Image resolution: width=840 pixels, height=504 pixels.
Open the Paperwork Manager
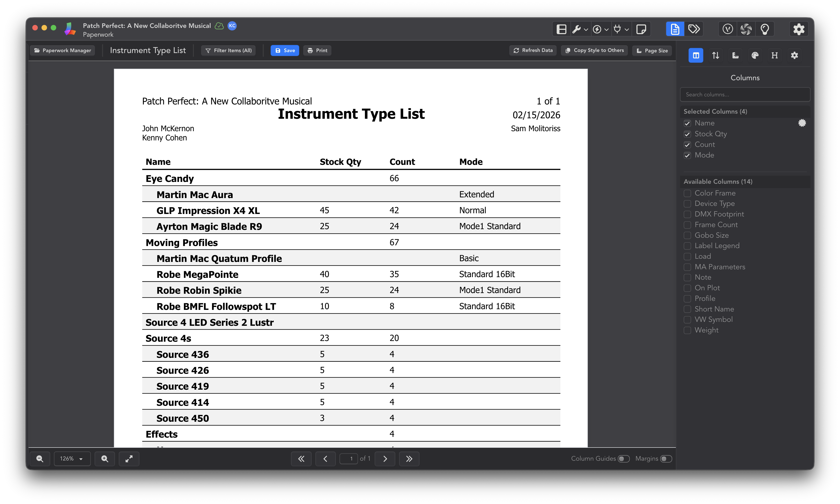62,50
